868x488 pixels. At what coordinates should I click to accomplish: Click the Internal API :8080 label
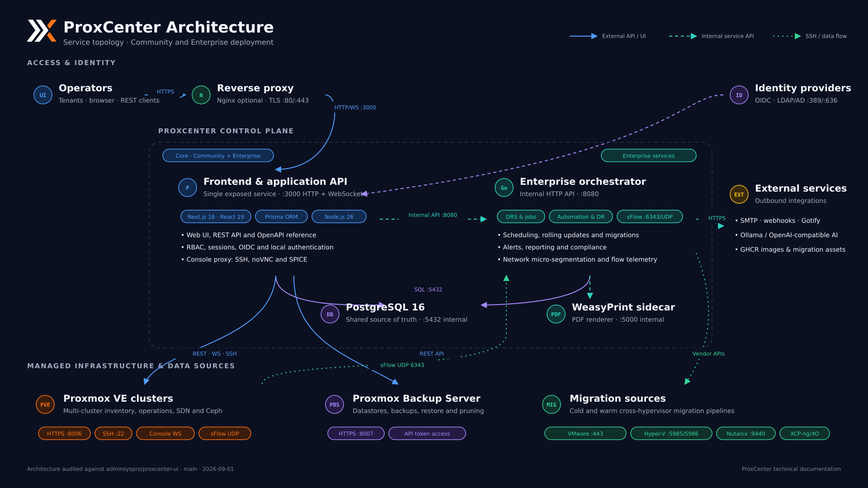[433, 215]
